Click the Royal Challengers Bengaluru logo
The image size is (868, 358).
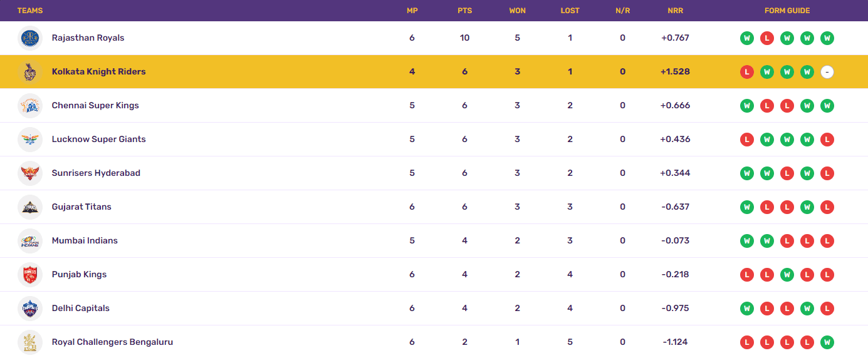pyautogui.click(x=30, y=342)
